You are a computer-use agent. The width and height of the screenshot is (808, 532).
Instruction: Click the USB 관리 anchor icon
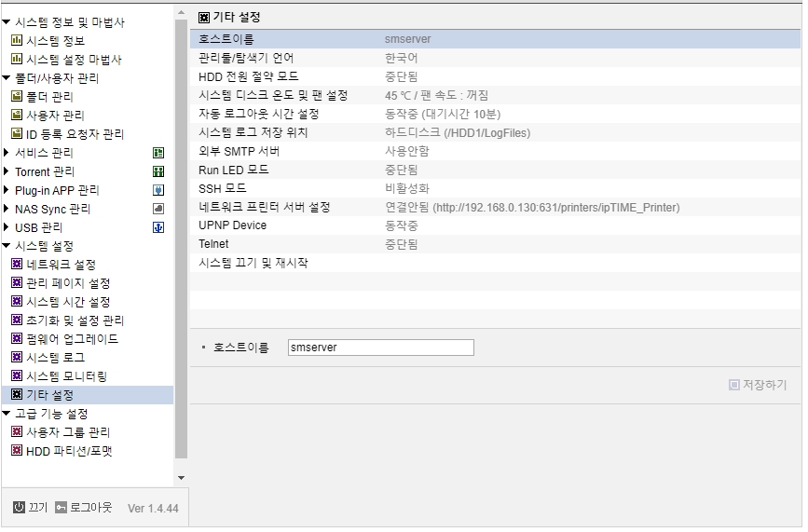[158, 228]
